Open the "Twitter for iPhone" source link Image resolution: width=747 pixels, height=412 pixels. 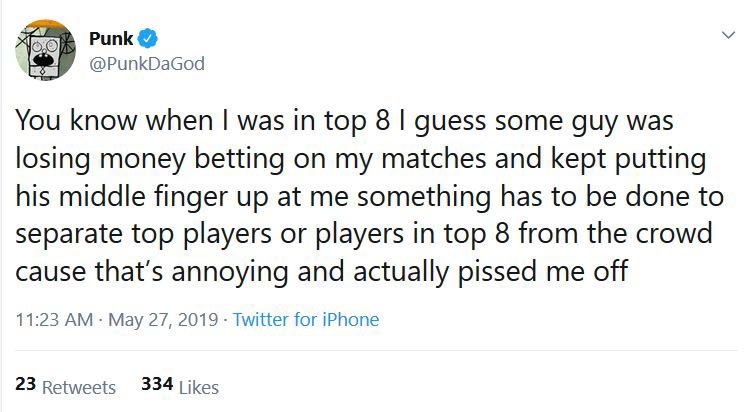pyautogui.click(x=306, y=320)
